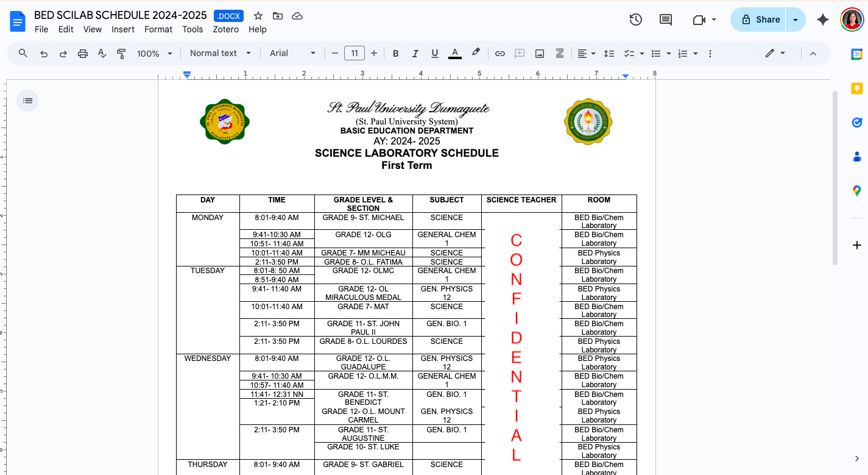Open the toolbar more options menu
The image size is (868, 475).
click(x=710, y=54)
